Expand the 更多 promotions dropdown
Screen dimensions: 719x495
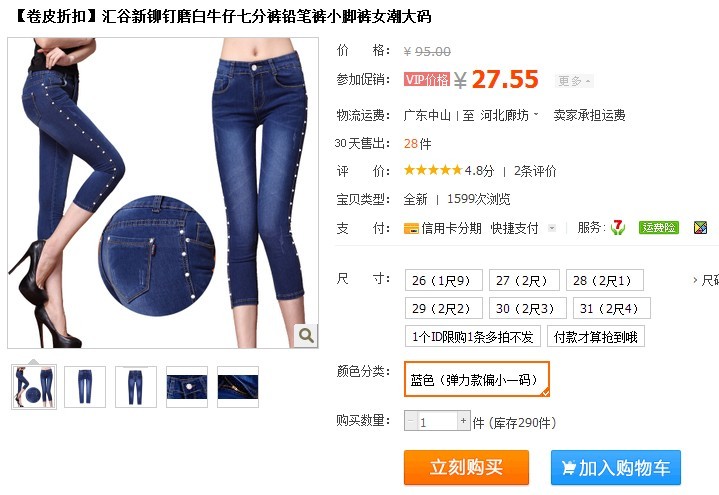tap(574, 81)
